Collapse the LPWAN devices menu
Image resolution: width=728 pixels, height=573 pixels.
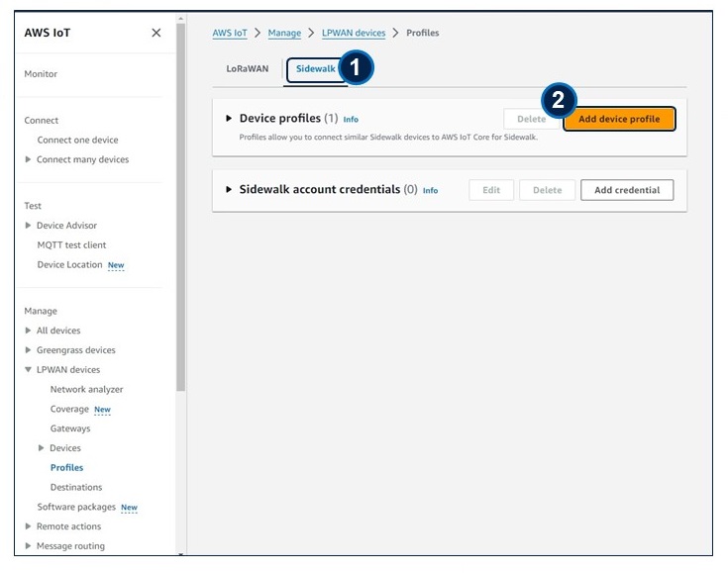coord(28,370)
